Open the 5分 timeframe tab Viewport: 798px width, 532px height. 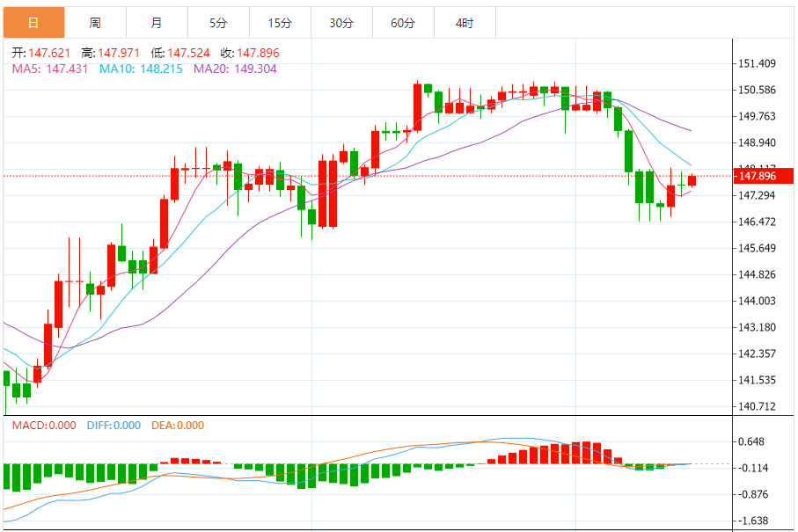[x=218, y=23]
